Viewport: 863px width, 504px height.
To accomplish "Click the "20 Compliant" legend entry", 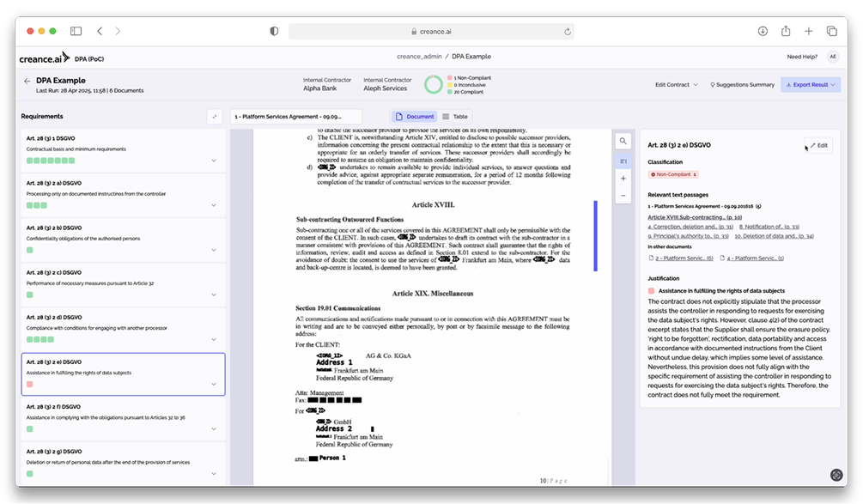I will [x=465, y=93].
